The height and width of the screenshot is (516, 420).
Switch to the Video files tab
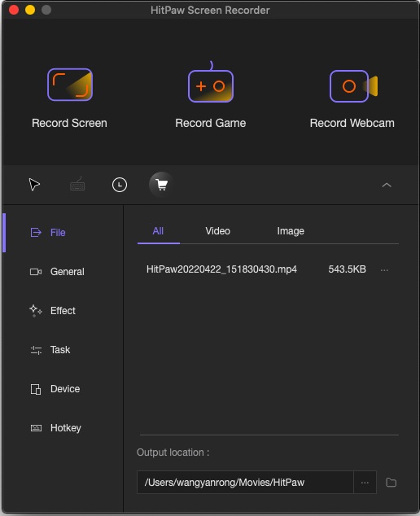click(217, 231)
